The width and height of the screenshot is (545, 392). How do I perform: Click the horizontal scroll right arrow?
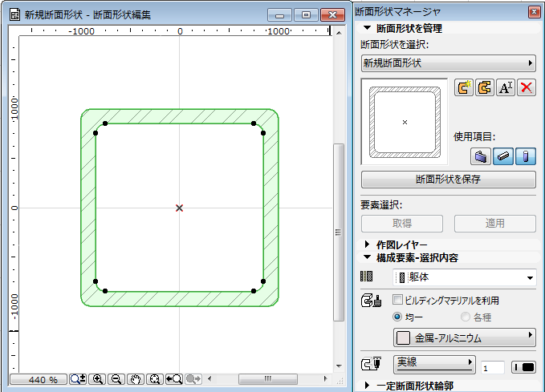pyautogui.click(x=325, y=379)
